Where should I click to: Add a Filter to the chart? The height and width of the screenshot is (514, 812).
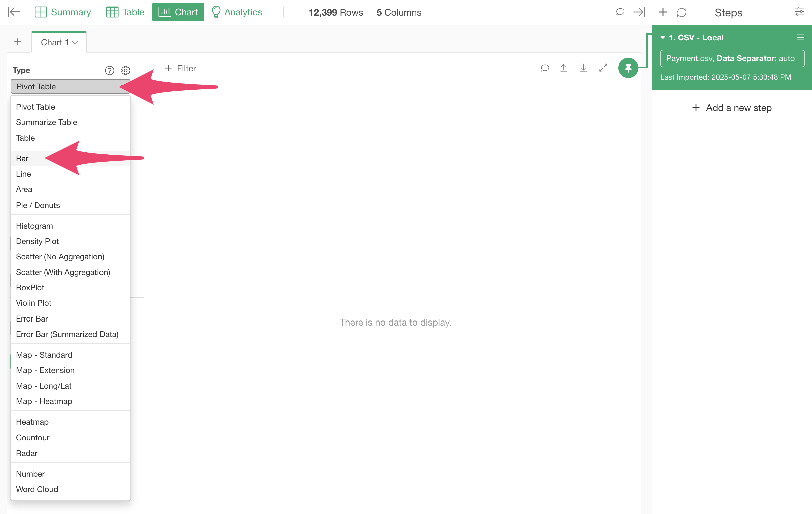[x=180, y=68]
